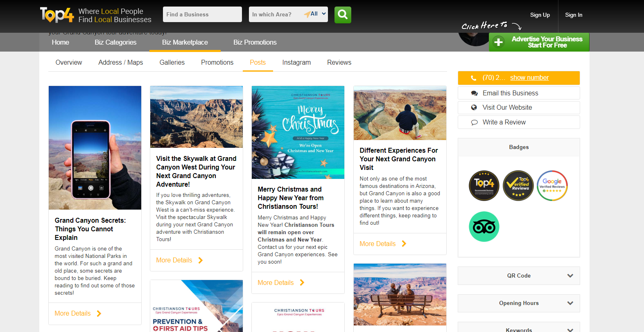The width and height of the screenshot is (644, 332).
Task: Go to Biz Categories menu
Action: (115, 42)
